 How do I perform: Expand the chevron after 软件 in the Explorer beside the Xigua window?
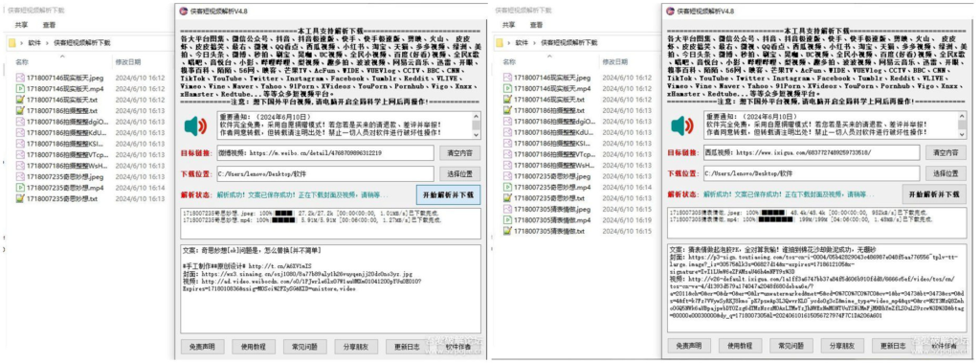534,42
